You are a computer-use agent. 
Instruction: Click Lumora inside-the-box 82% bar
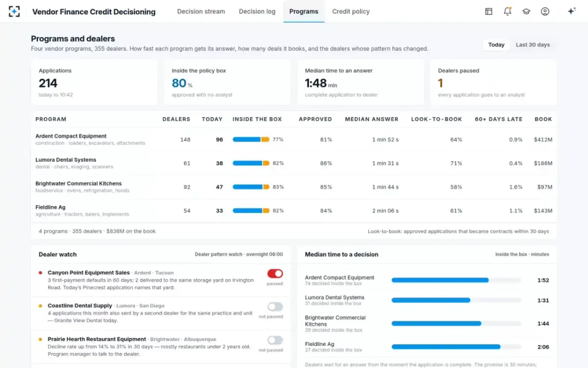click(251, 163)
